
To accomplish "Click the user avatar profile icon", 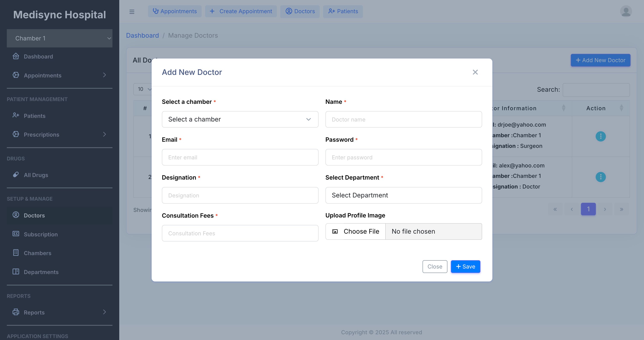I will pyautogui.click(x=626, y=11).
